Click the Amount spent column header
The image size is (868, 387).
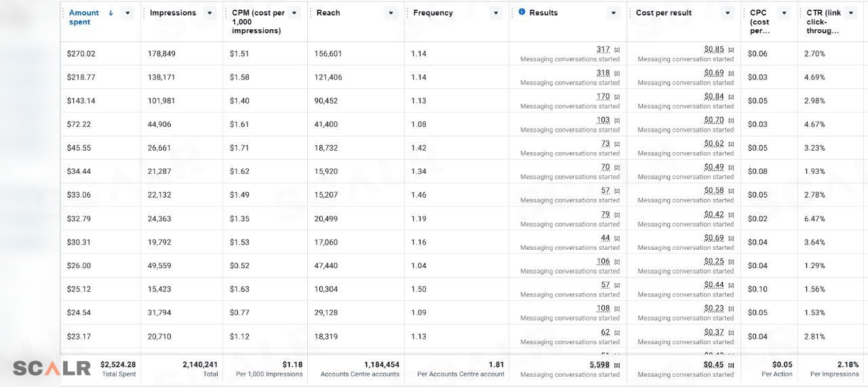pyautogui.click(x=84, y=18)
